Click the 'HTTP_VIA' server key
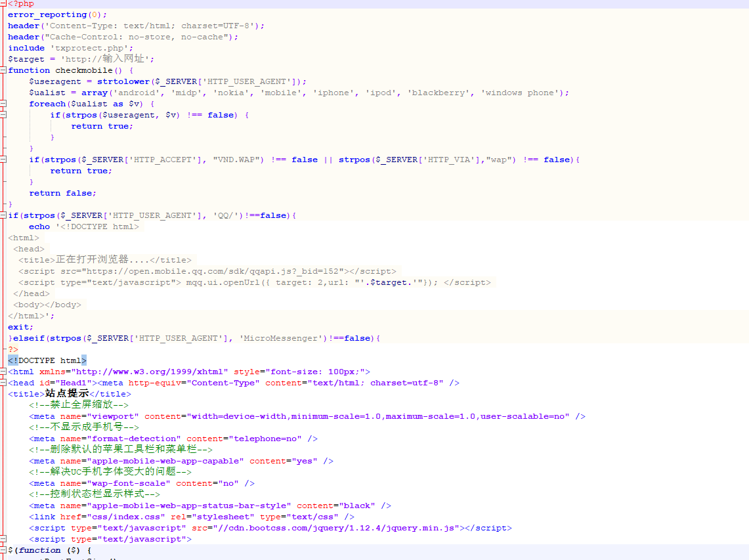 [449, 160]
